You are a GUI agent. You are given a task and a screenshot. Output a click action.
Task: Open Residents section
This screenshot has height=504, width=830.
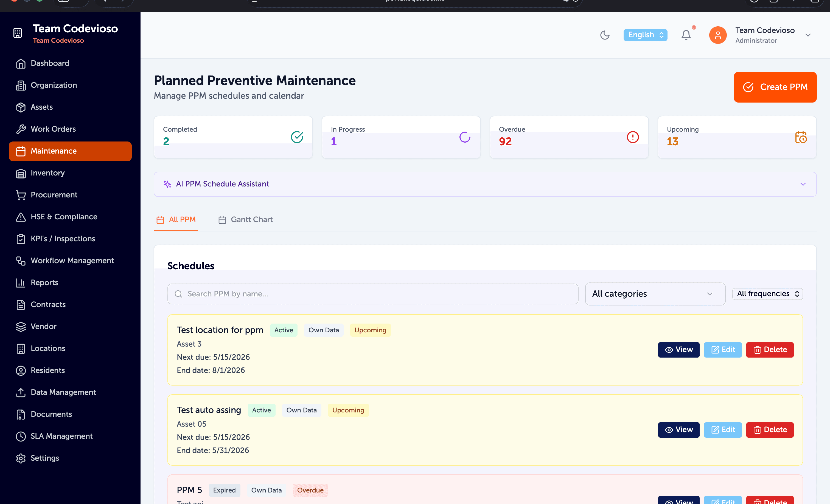(x=70, y=370)
